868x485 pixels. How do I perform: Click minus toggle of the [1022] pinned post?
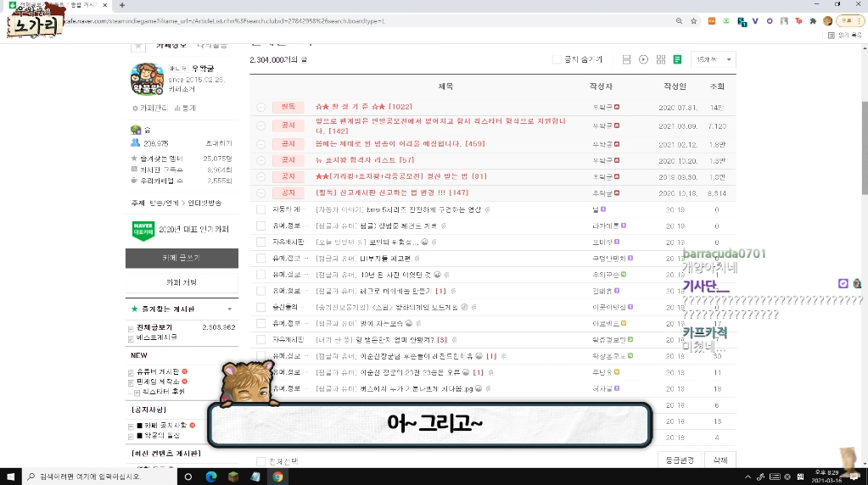260,108
